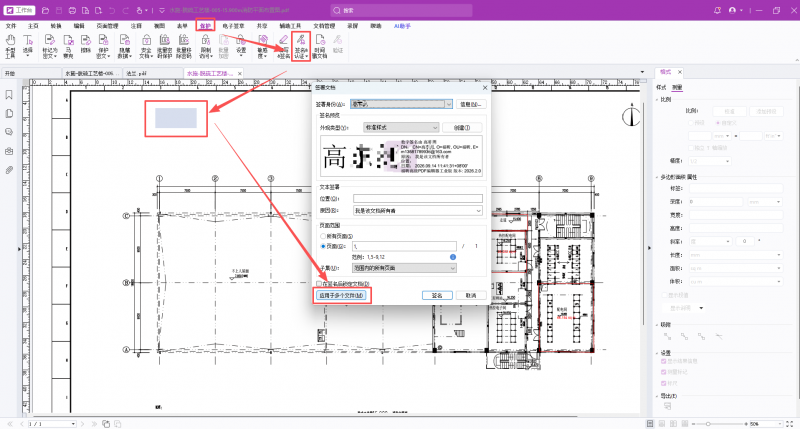The image size is (800, 429).
Task: Open the Bookmarks panel in left sidebar
Action: 9,95
